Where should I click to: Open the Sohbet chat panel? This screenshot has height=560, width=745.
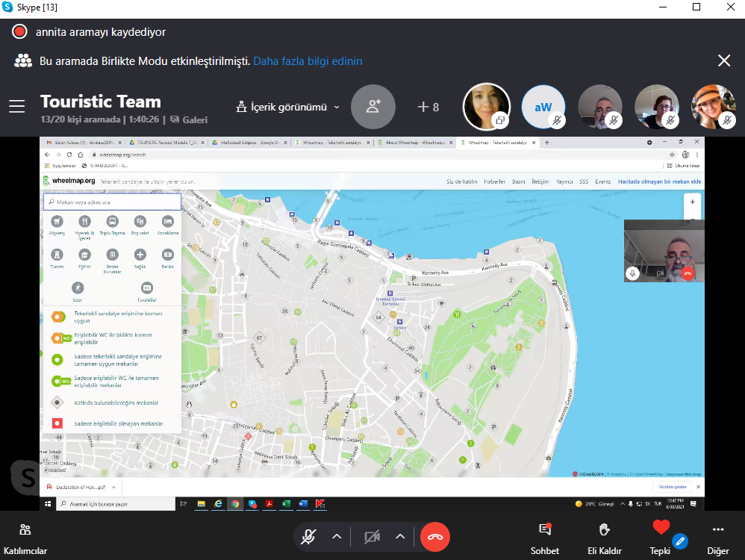(x=544, y=538)
